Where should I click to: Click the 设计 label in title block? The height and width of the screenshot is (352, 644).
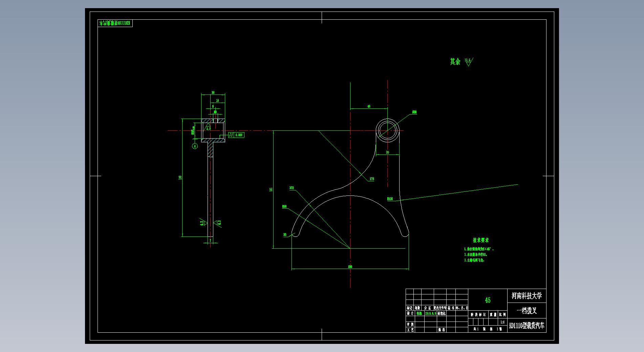(x=410, y=313)
